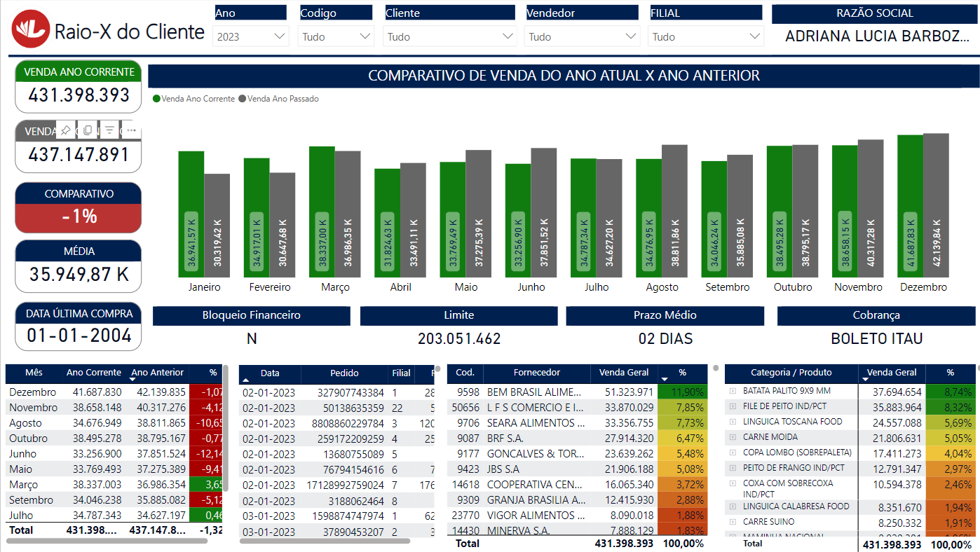This screenshot has height=552, width=980.
Task: Click the MÉDIA 35.949,87 K card
Action: coord(79,266)
